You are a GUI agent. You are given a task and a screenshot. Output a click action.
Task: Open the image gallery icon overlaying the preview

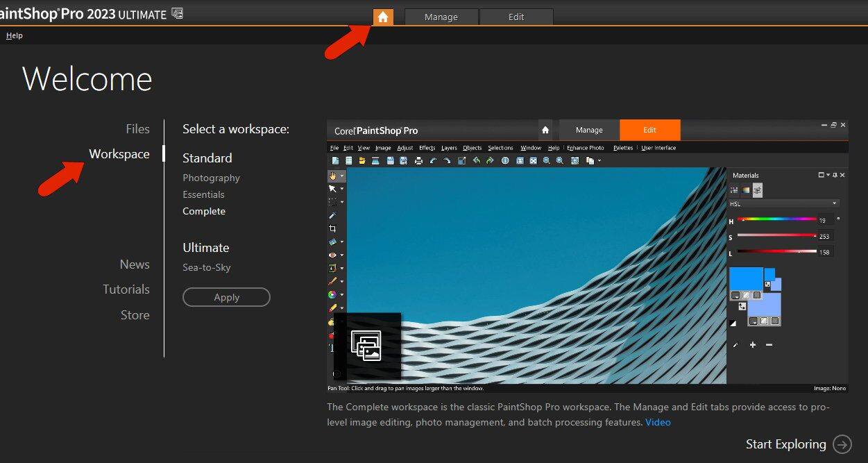click(x=367, y=346)
